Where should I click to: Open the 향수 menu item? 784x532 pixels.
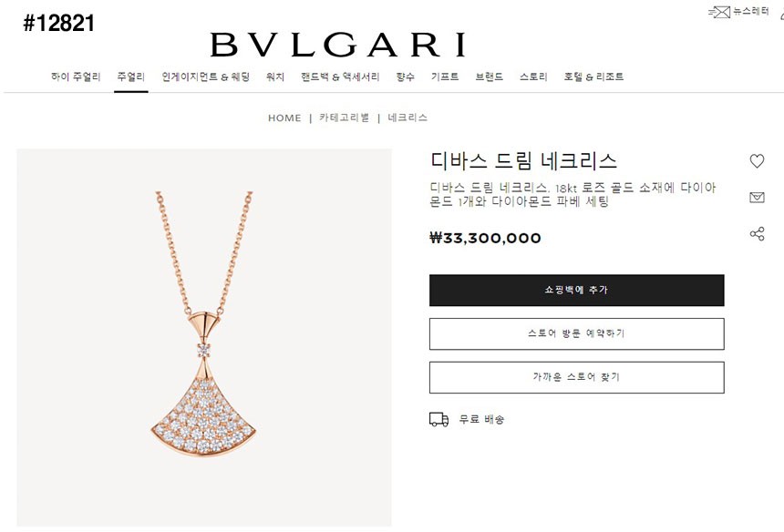(405, 77)
